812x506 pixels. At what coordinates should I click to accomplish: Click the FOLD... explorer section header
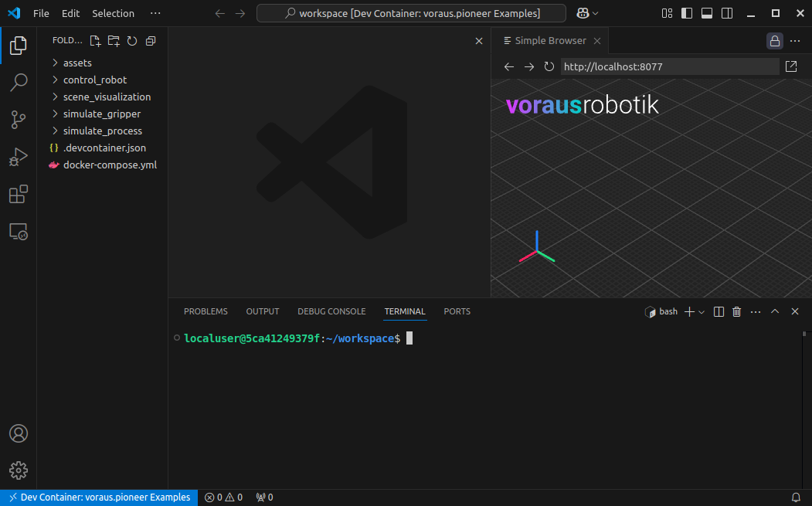[x=67, y=40]
